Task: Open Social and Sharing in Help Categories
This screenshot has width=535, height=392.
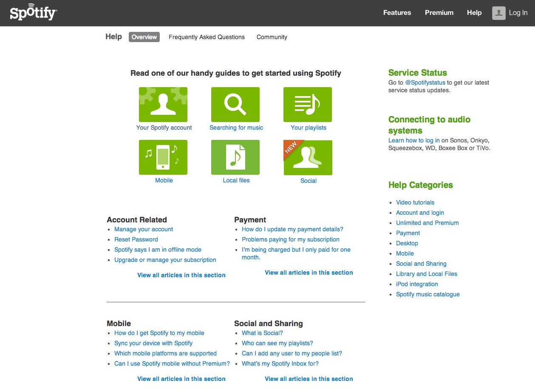Action: 421,264
